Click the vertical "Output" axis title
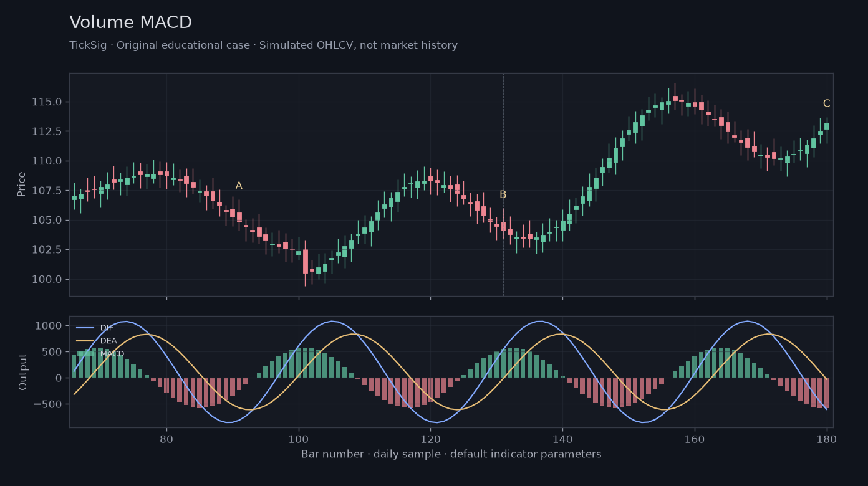 (x=23, y=372)
